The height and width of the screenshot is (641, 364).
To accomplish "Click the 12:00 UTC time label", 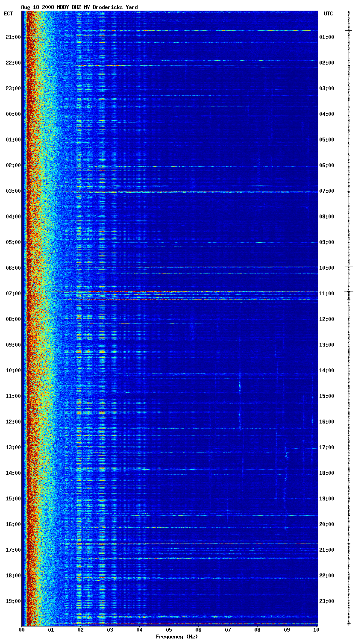I will click(x=327, y=319).
